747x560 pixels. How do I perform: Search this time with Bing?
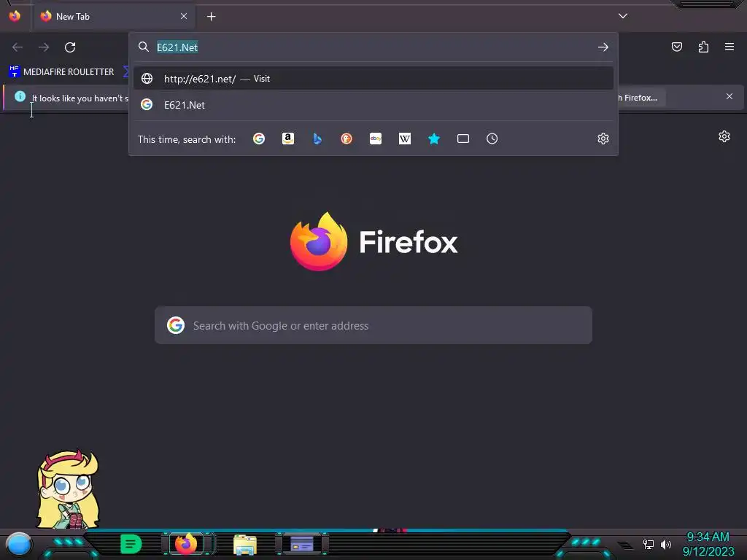pos(317,139)
